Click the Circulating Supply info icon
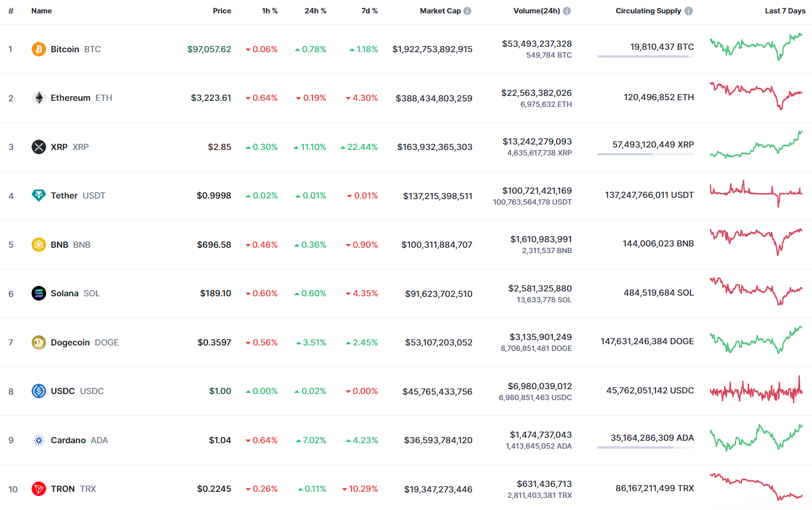 (688, 11)
